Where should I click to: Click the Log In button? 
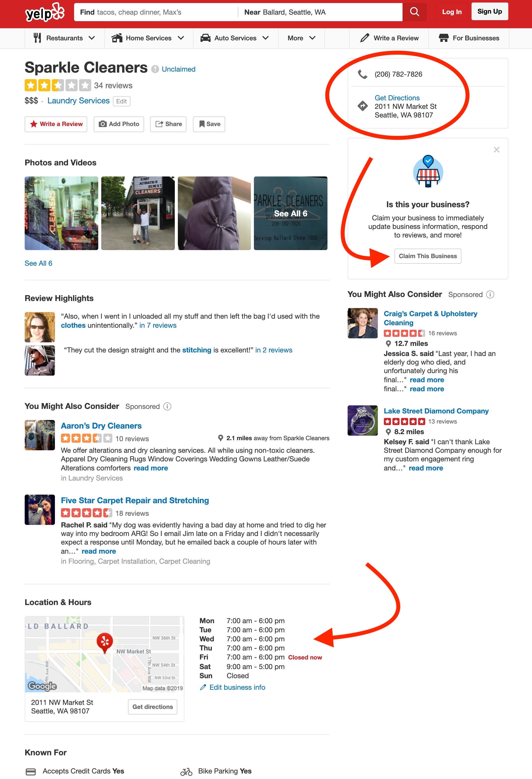452,12
